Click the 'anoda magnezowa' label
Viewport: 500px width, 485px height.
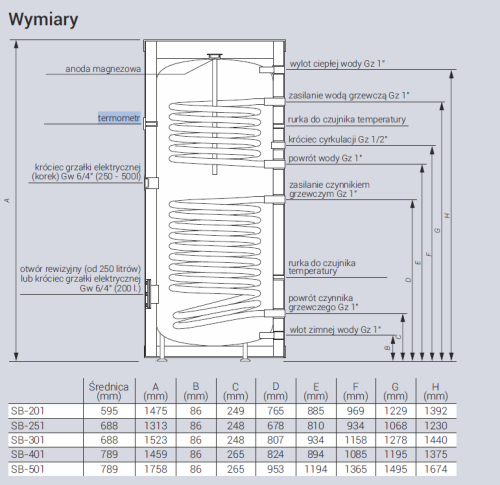point(103,69)
